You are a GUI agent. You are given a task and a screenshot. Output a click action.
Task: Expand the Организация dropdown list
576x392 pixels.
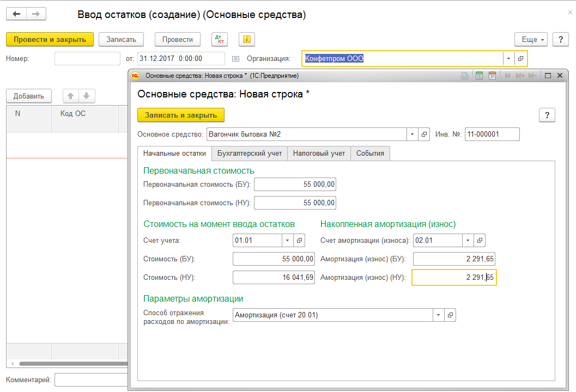click(x=508, y=59)
